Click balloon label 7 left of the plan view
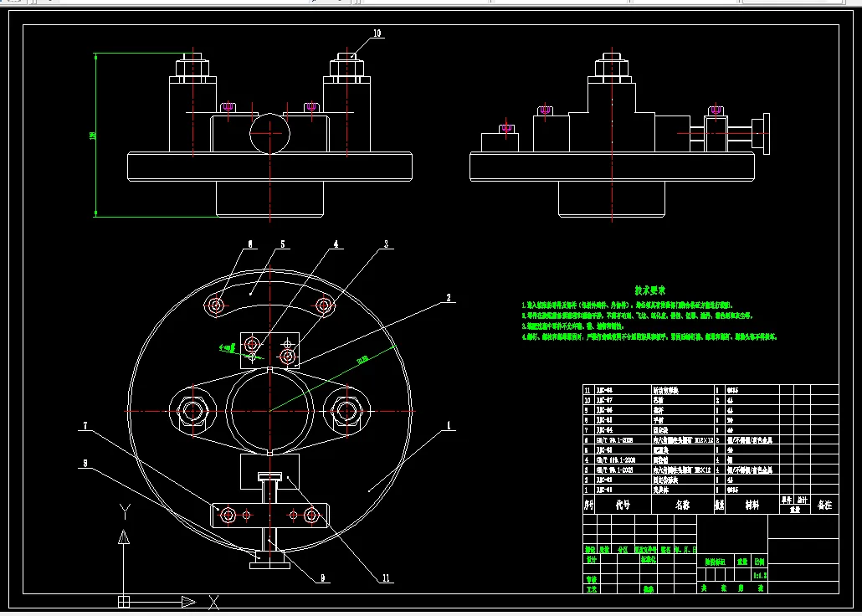 coord(85,425)
